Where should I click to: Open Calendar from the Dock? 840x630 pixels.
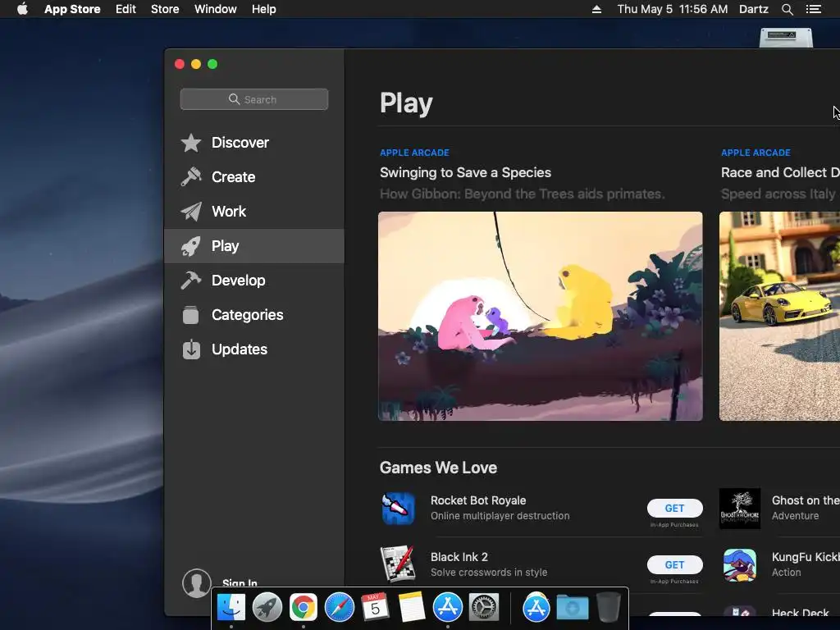point(375,608)
